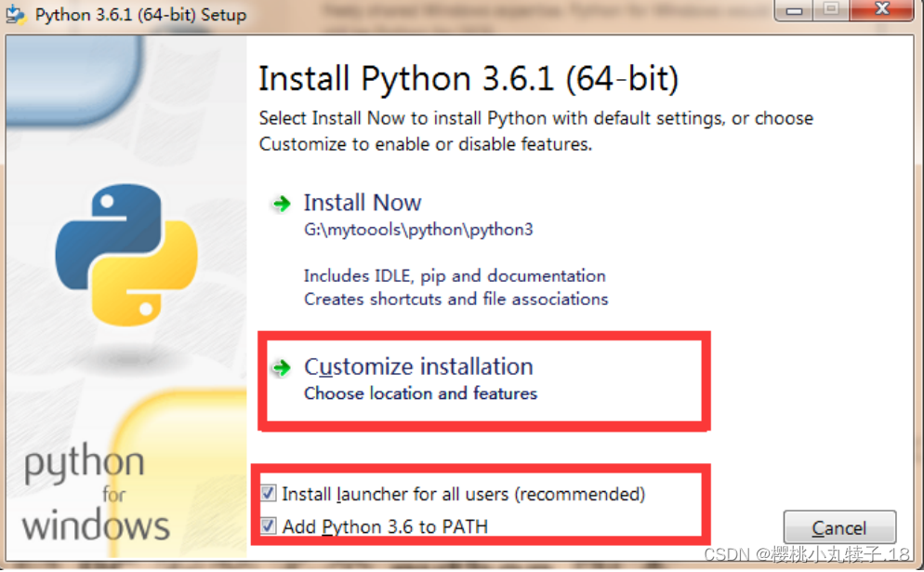Cancel the Python setup
924x572 pixels.
point(839,527)
